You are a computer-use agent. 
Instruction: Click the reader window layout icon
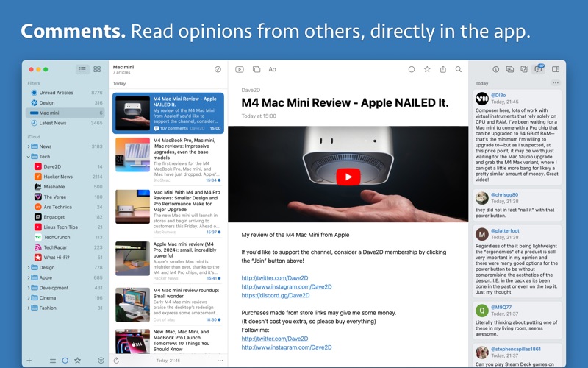[257, 69]
